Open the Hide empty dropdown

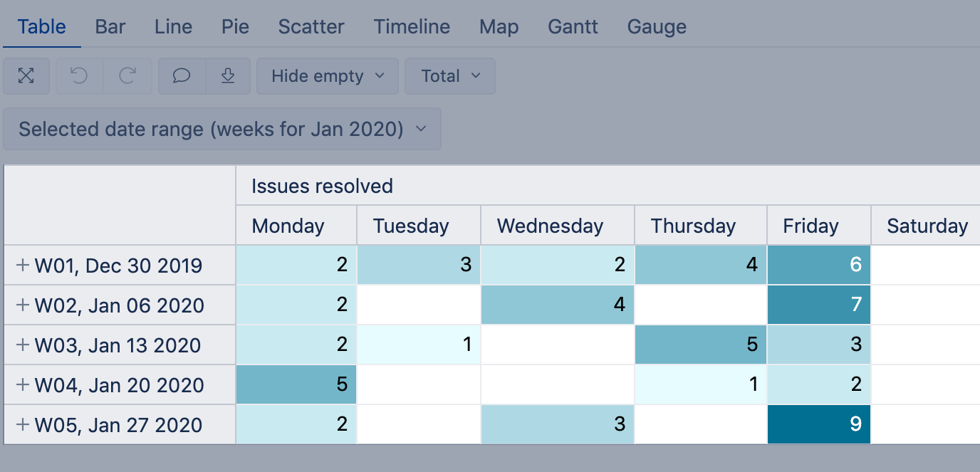(x=328, y=76)
